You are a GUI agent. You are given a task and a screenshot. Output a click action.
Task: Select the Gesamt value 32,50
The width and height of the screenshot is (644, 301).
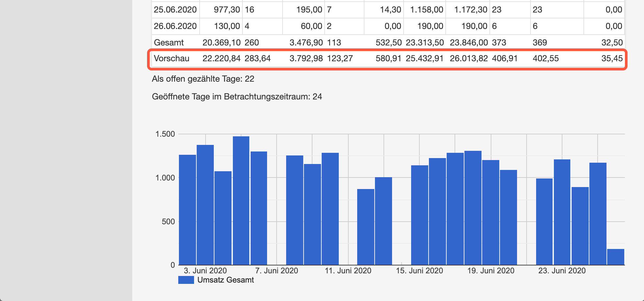pyautogui.click(x=612, y=42)
